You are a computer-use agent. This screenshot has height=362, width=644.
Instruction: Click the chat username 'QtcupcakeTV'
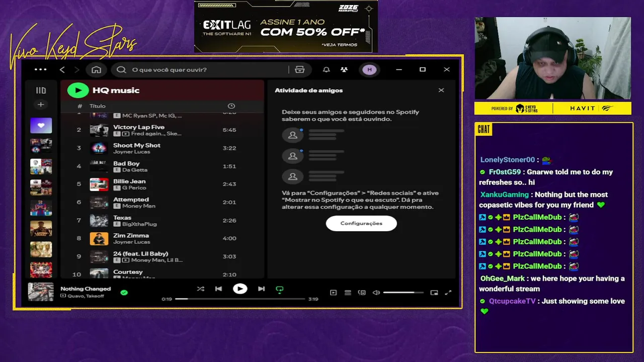[512, 301]
